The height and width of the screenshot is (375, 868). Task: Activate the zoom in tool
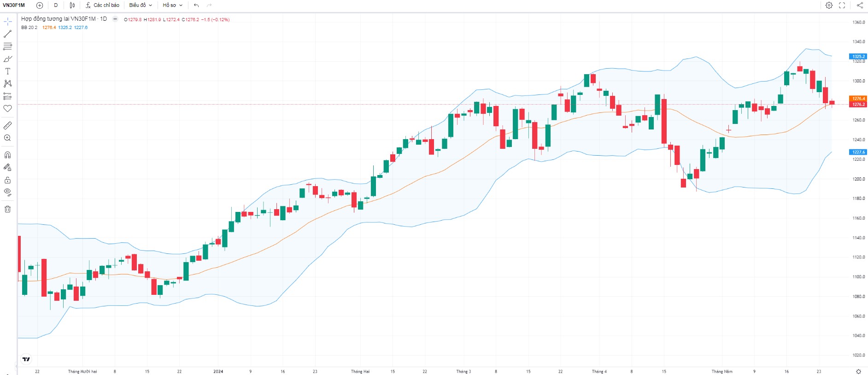[7, 138]
